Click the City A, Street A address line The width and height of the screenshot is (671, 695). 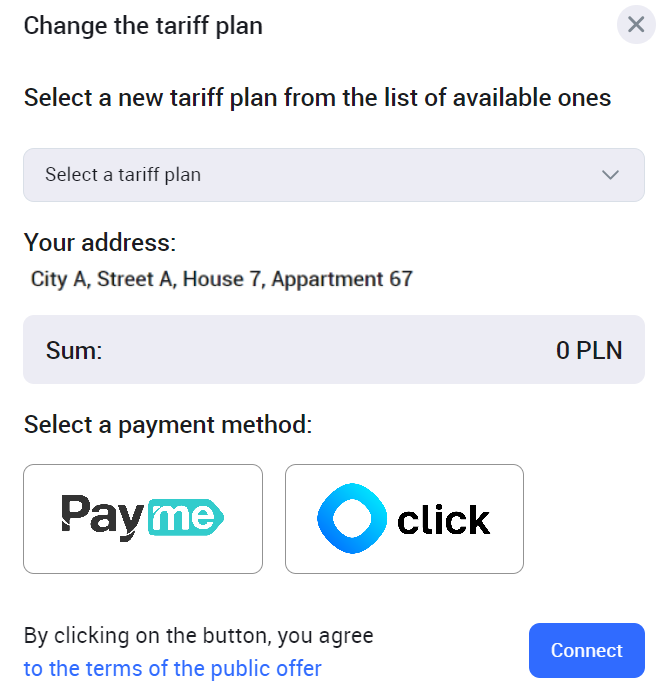tap(222, 279)
